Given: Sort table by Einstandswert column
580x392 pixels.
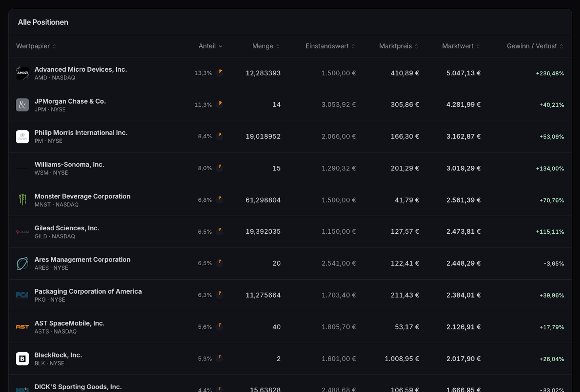Looking at the screenshot, I should tap(330, 46).
